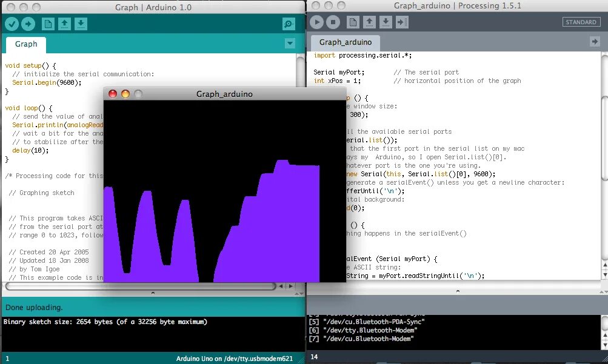608x364 pixels.
Task: Click the Arduino Verify checkmark button
Action: click(12, 24)
